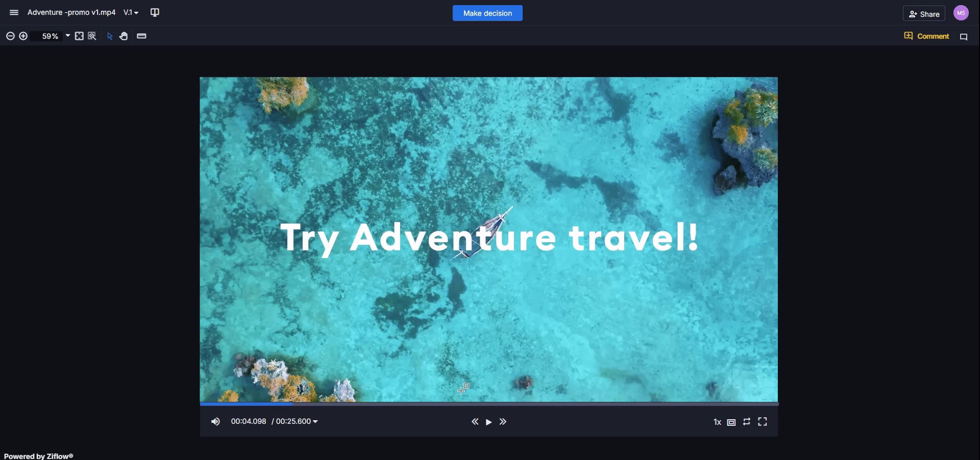Expand the V.1 version dropdown
This screenshot has width=980, height=460.
pos(131,12)
